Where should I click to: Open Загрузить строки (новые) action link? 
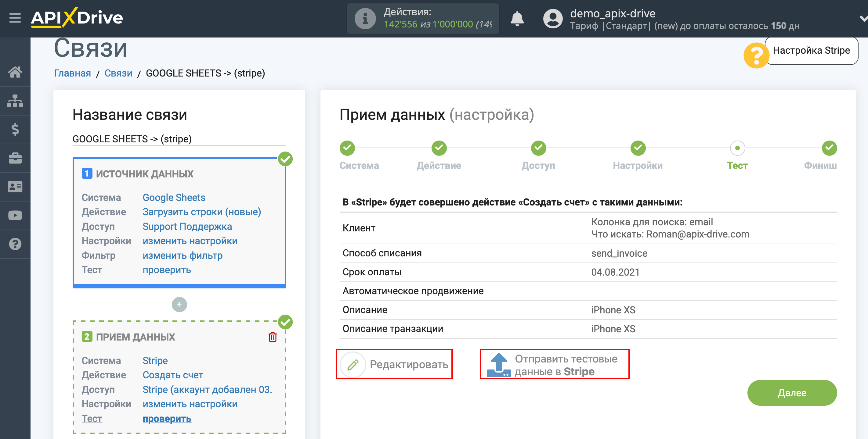coord(201,212)
